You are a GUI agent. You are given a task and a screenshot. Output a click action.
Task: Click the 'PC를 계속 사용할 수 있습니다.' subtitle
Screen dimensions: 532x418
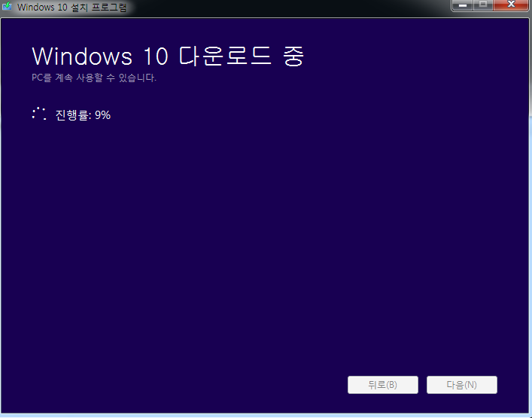pyautogui.click(x=94, y=78)
